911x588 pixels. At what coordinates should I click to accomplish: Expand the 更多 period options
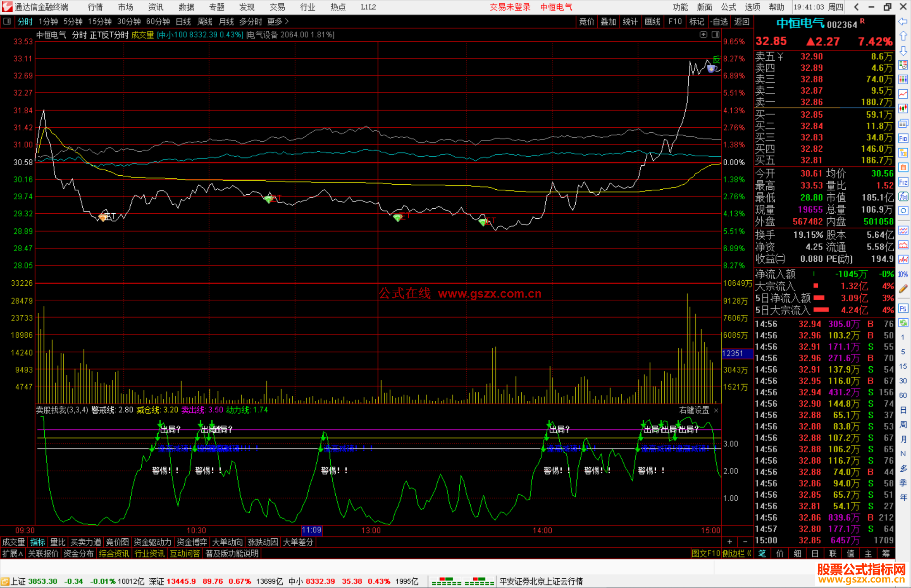[278, 21]
